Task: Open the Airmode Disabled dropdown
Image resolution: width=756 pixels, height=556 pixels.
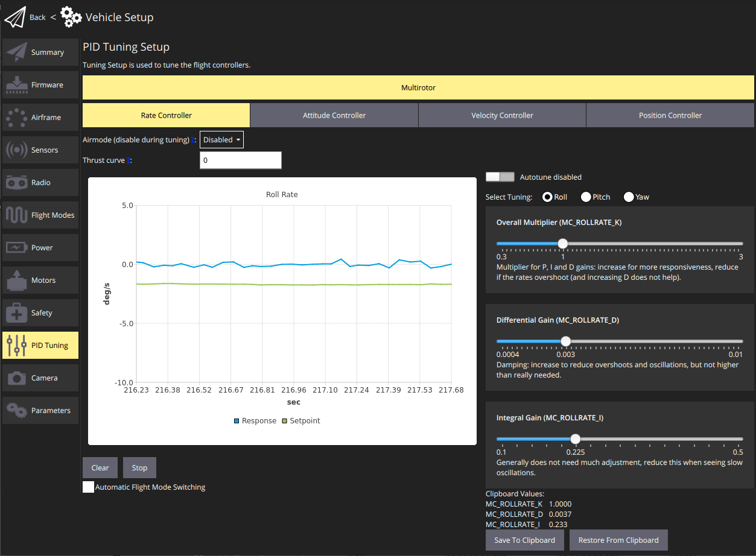Action: [221, 140]
